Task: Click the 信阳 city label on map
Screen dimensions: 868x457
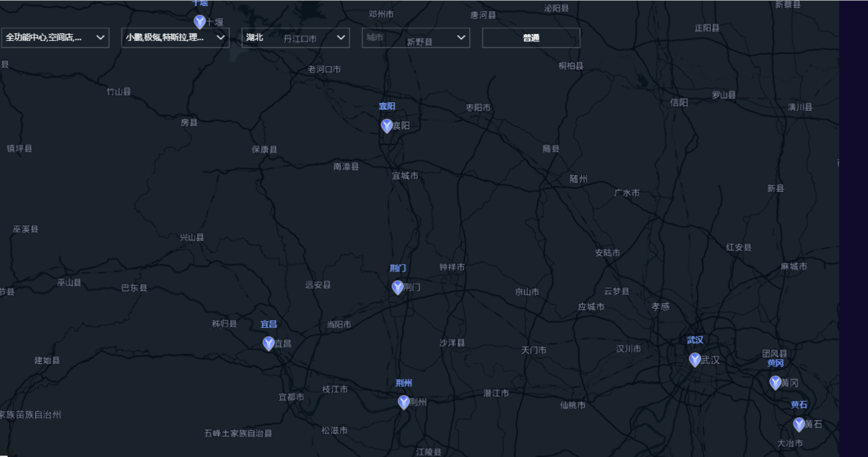Action: [x=679, y=102]
